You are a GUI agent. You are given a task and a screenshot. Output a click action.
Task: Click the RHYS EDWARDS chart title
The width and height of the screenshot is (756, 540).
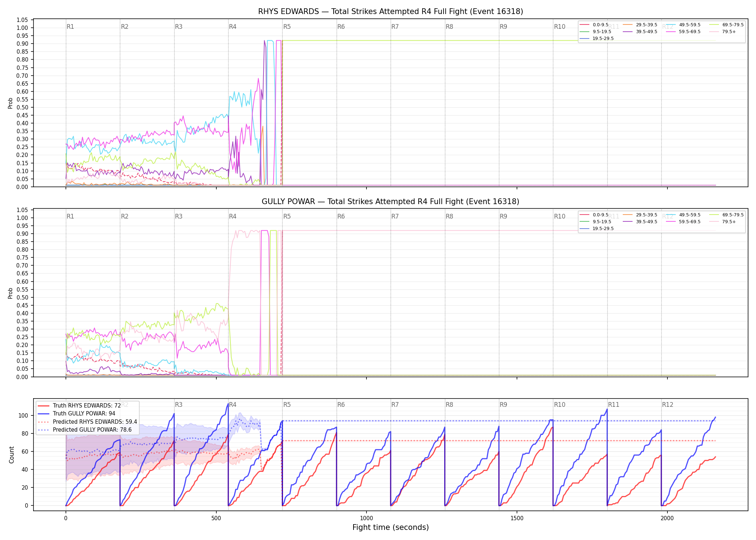(391, 12)
